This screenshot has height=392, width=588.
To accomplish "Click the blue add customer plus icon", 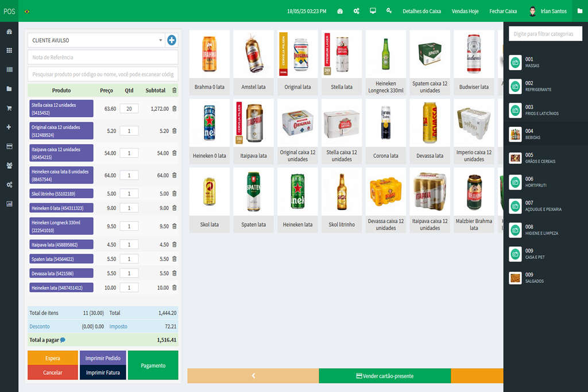I will point(171,40).
